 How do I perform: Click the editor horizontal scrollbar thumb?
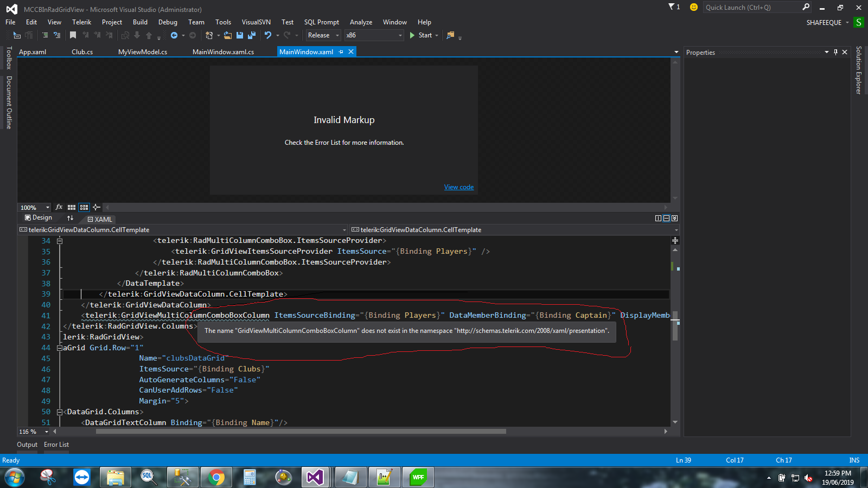click(301, 432)
